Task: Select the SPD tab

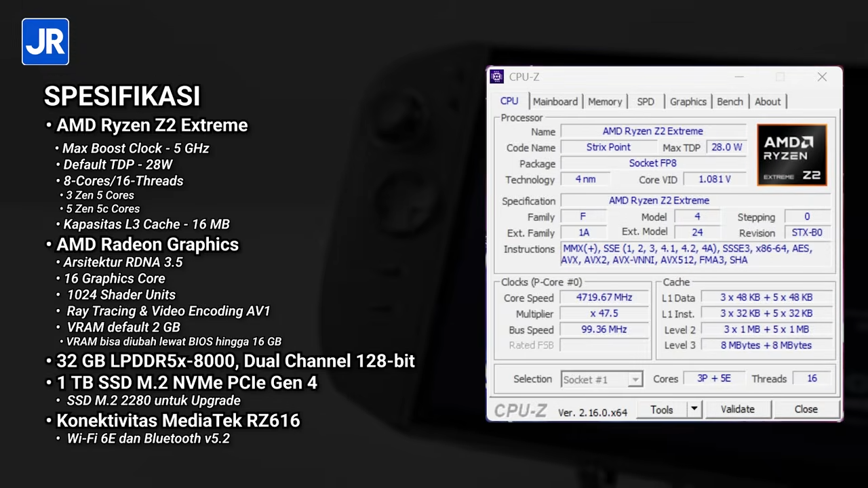Action: (645, 102)
